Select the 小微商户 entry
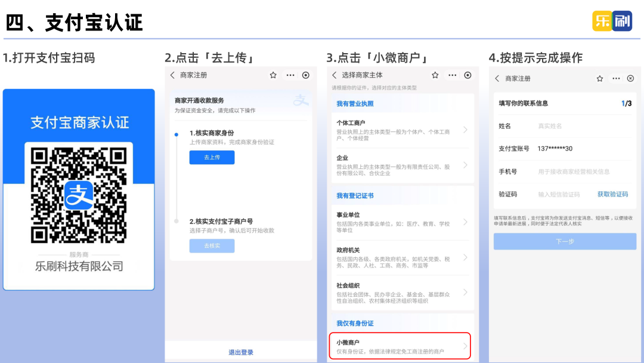Image resolution: width=644 pixels, height=363 pixels. point(400,346)
